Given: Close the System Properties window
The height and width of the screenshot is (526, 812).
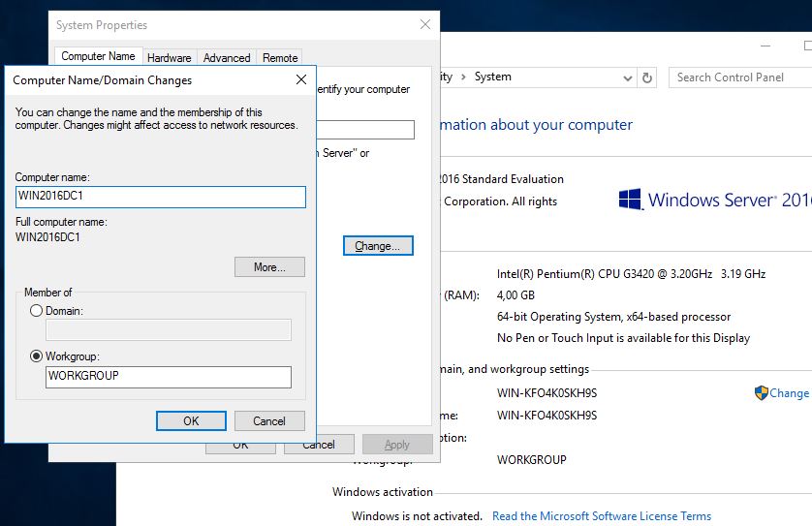Looking at the screenshot, I should 425,24.
